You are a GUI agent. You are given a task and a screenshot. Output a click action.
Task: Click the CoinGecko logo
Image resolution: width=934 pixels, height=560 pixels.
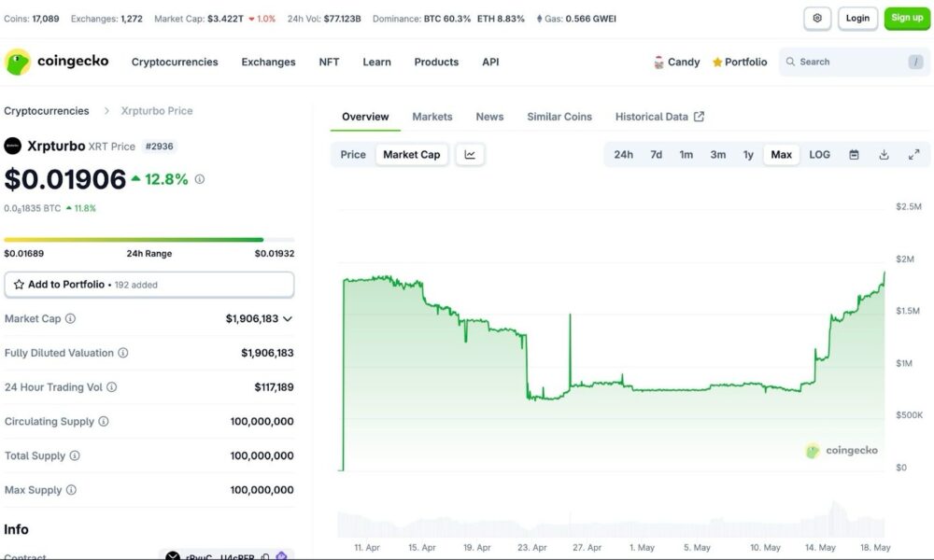coord(57,62)
